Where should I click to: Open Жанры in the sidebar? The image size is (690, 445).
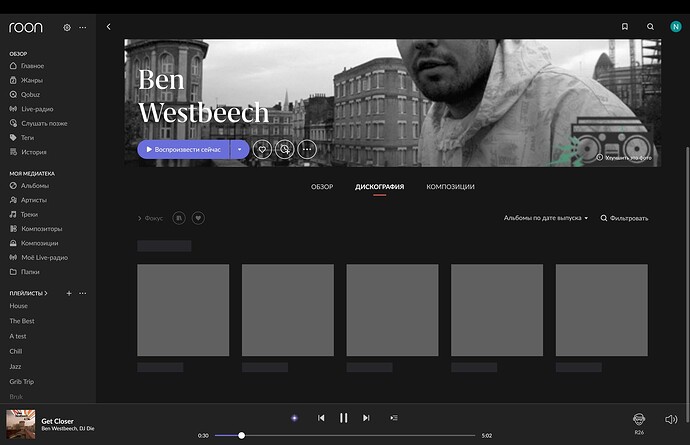click(x=26, y=80)
